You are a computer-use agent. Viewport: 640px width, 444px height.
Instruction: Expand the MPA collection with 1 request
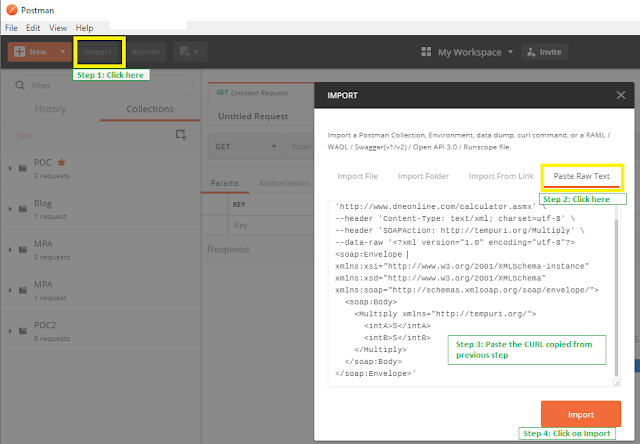(x=10, y=290)
